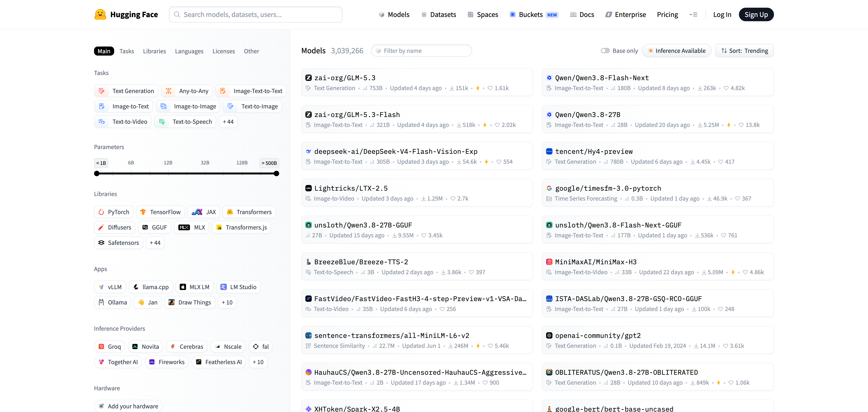Click the Text Generation task icon
Viewport: 868px width, 412px height.
coord(101,91)
